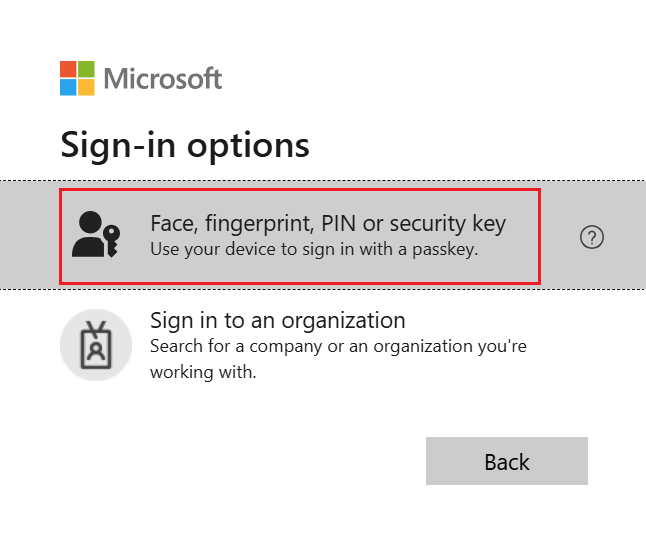Click "Use your device to sign in" subtitle
646x546 pixels.
(314, 249)
